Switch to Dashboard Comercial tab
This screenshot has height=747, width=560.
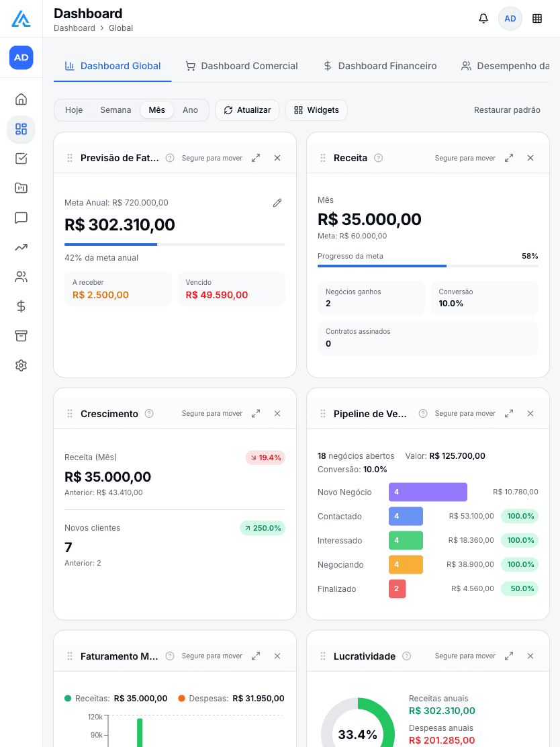(x=242, y=67)
